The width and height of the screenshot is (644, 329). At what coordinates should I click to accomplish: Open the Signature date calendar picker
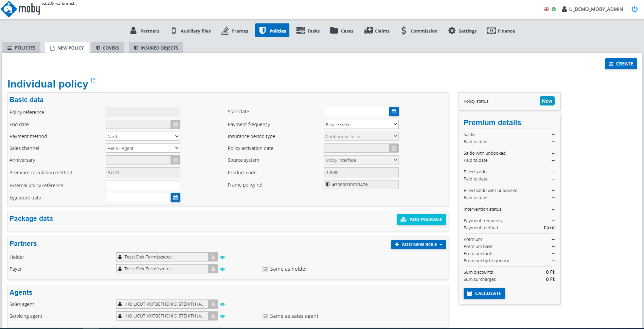(x=175, y=198)
